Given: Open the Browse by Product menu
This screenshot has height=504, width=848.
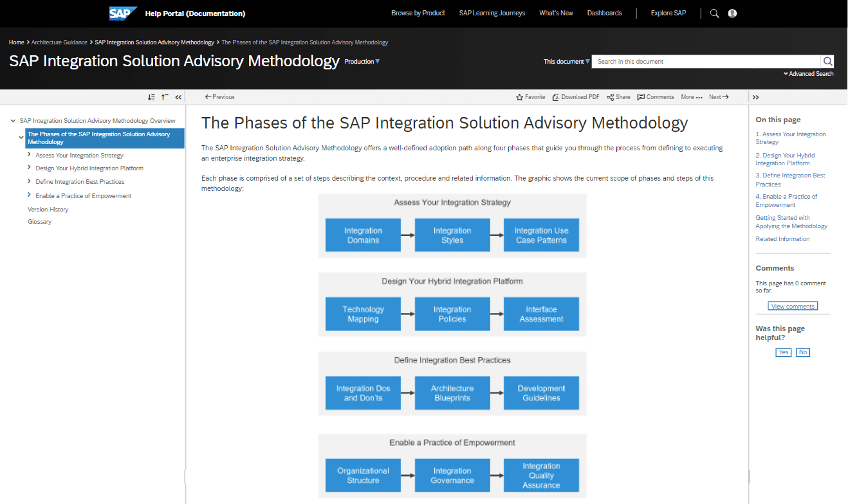Looking at the screenshot, I should (418, 13).
